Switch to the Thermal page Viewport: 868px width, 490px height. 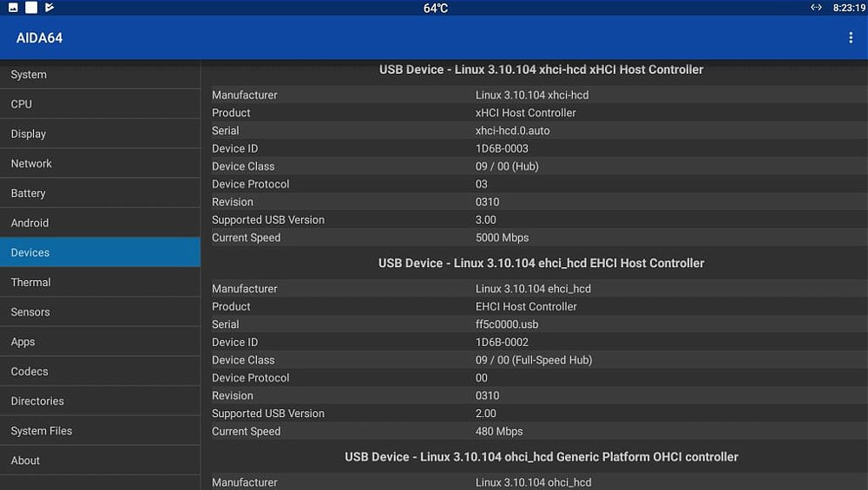pos(100,282)
